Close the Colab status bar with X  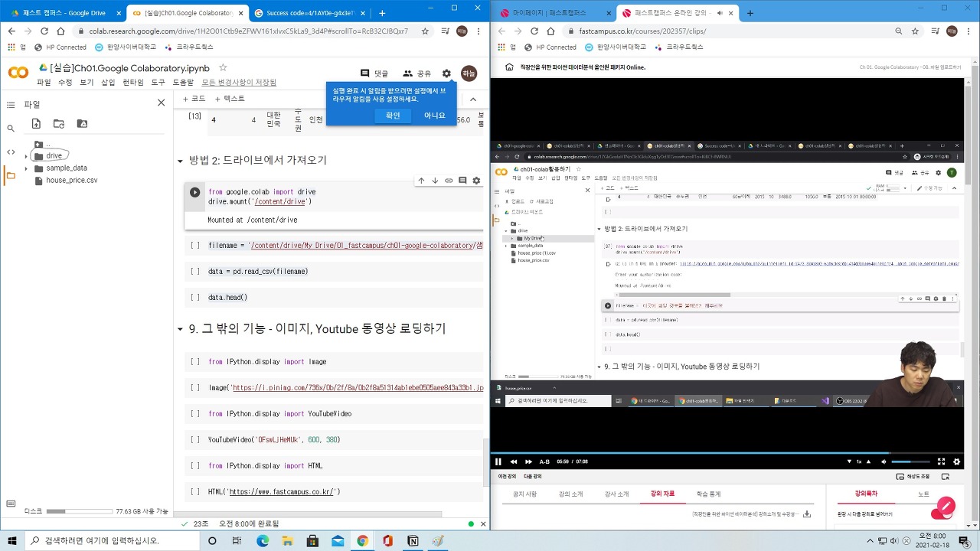click(x=483, y=524)
